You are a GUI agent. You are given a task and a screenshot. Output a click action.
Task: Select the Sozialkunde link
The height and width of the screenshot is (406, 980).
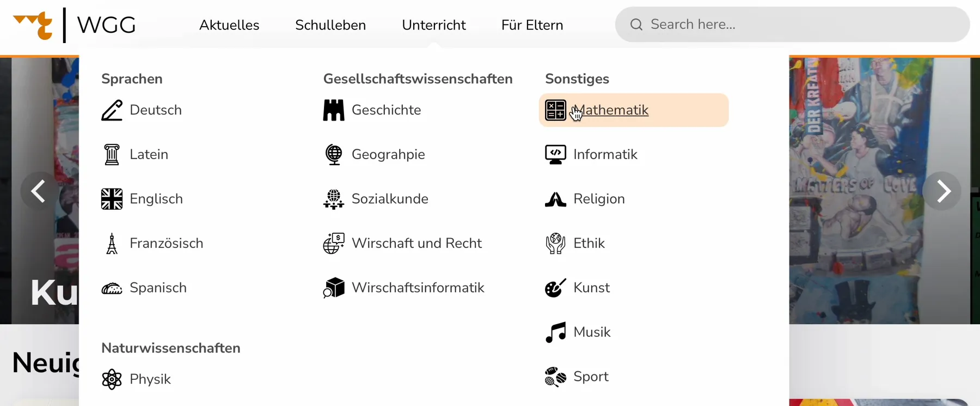(x=390, y=198)
